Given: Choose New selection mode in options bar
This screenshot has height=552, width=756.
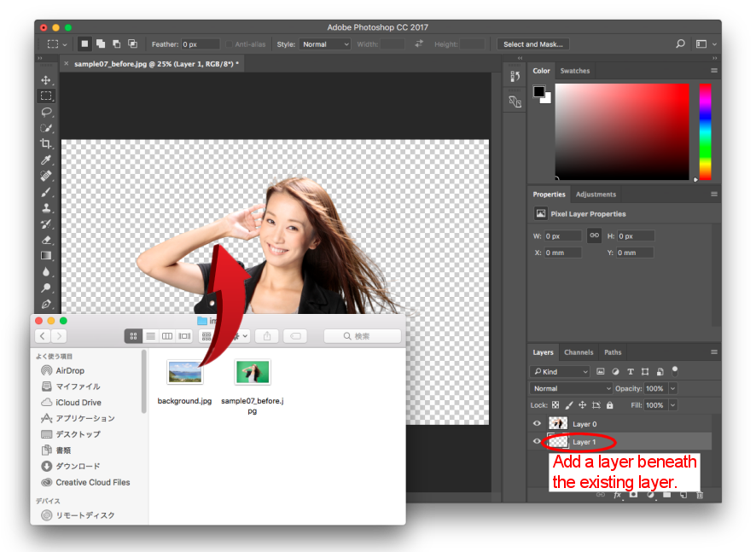Looking at the screenshot, I should pyautogui.click(x=84, y=44).
